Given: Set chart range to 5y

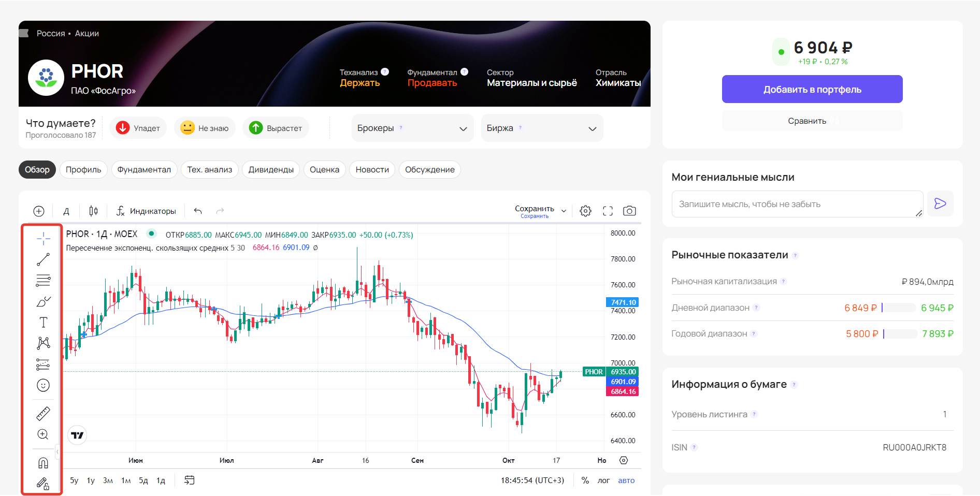Looking at the screenshot, I should coord(74,480).
